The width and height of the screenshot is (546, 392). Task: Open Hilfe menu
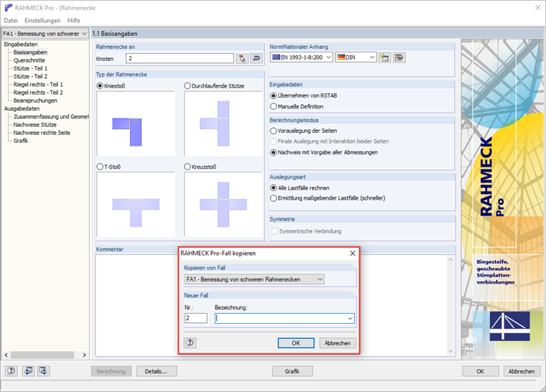(x=73, y=21)
